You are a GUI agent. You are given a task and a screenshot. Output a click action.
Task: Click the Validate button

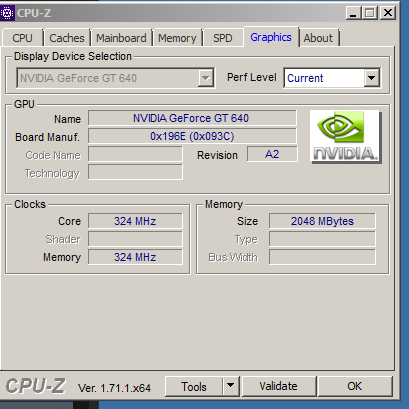click(x=278, y=386)
